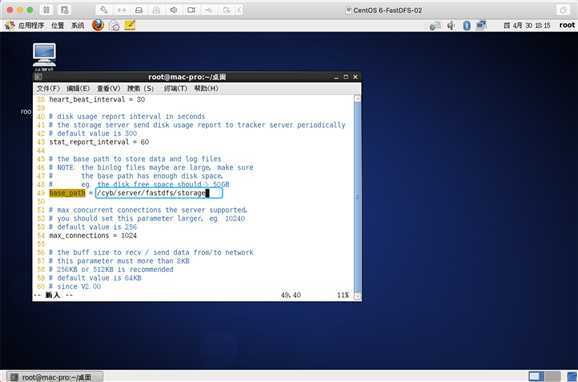Image resolution: width=578 pixels, height=382 pixels.
Task: Click the VMware Fusion pause button
Action: tap(46, 10)
